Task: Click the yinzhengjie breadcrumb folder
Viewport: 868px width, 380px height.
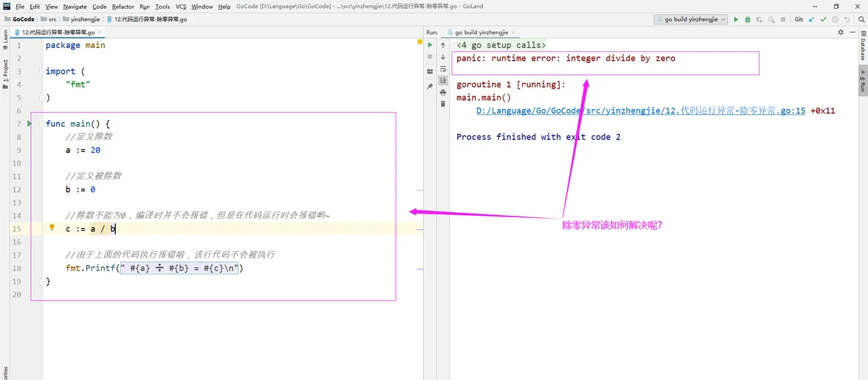Action: [x=80, y=20]
